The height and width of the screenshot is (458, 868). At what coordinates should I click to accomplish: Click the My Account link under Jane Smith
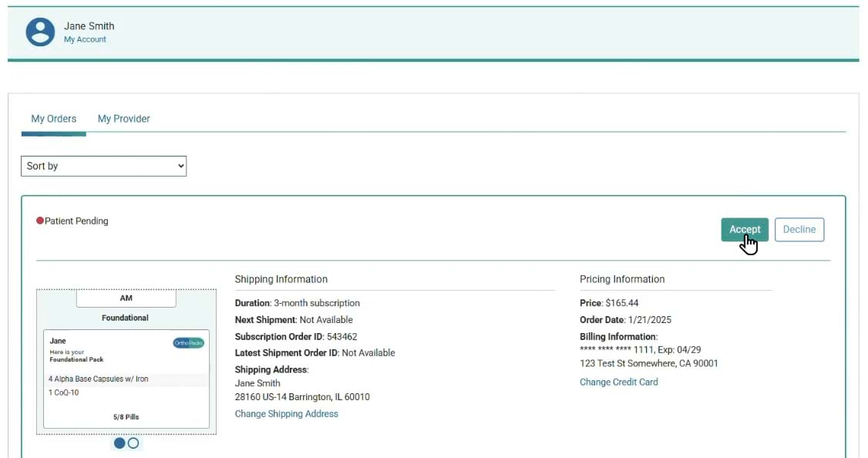85,39
